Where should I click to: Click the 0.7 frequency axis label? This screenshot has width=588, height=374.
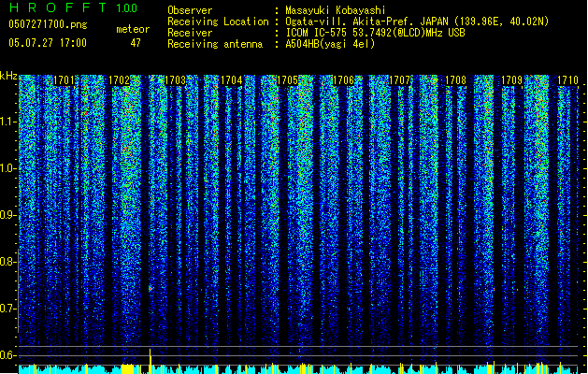click(8, 309)
